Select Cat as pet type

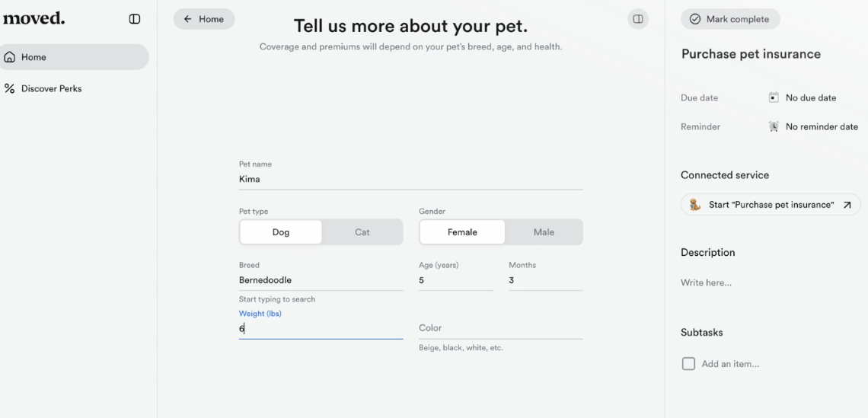click(x=362, y=232)
